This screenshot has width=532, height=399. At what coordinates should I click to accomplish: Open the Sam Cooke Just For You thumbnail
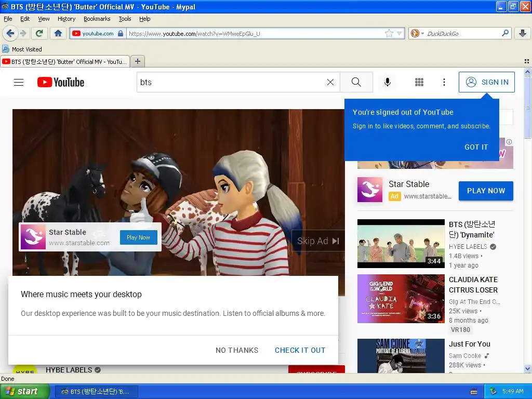(401, 356)
